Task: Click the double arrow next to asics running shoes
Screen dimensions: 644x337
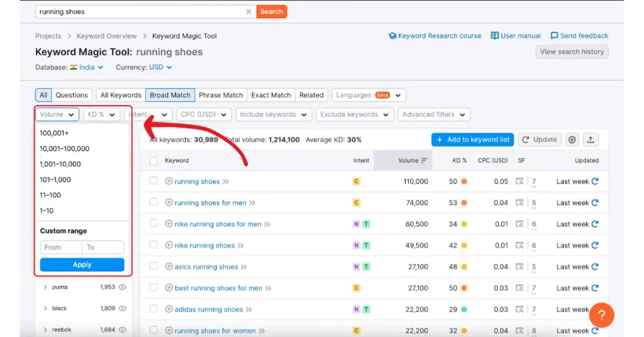Action: click(243, 267)
